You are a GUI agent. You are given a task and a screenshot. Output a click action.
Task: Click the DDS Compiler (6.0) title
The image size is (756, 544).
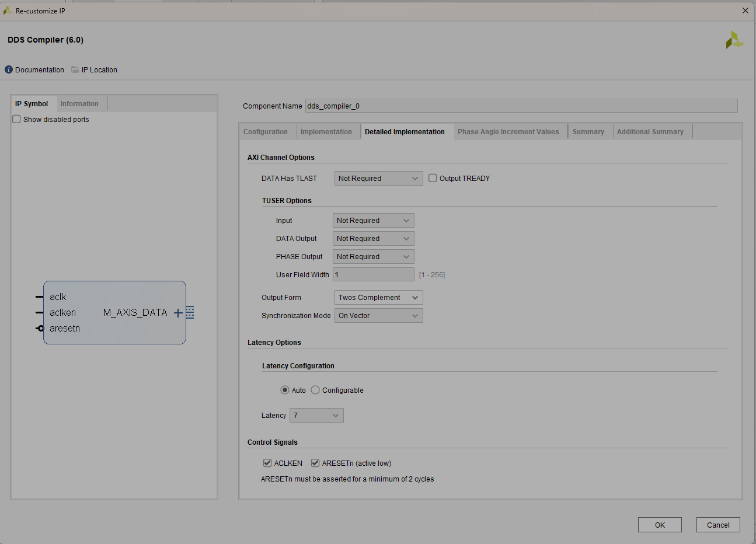46,40
